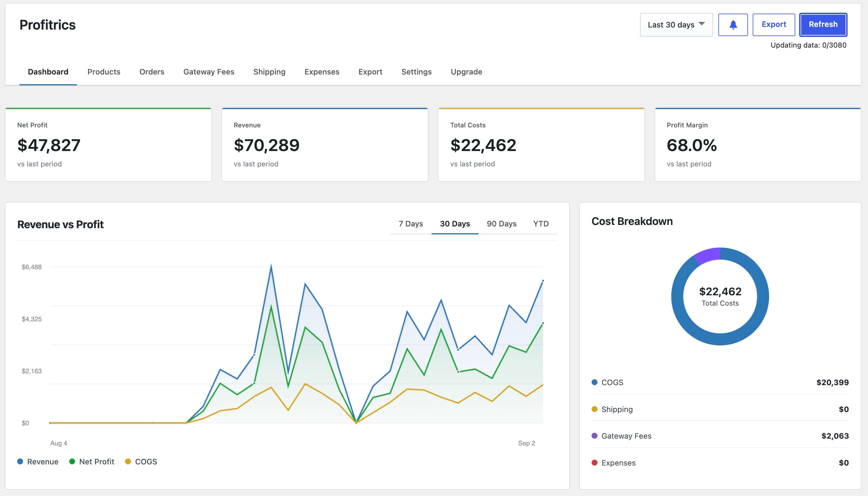Click the $6,488 y-axis label
Viewport: 868px width, 496px height.
click(x=32, y=267)
